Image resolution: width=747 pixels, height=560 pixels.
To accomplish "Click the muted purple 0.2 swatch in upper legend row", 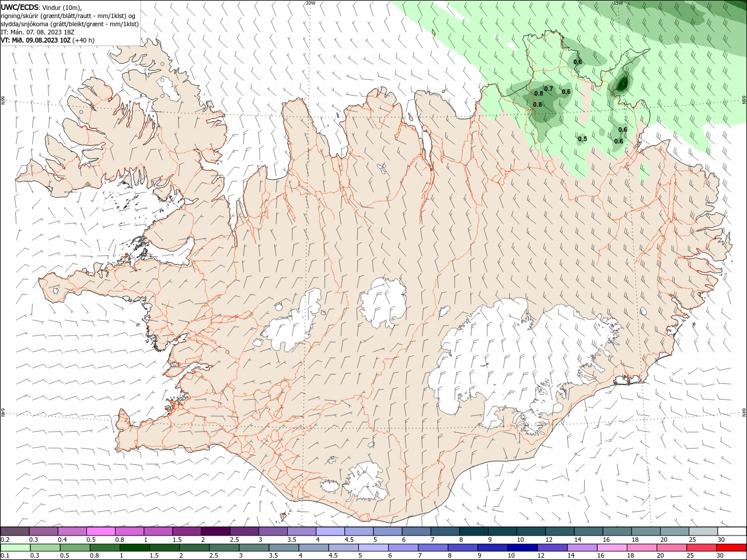I will click(x=15, y=531).
